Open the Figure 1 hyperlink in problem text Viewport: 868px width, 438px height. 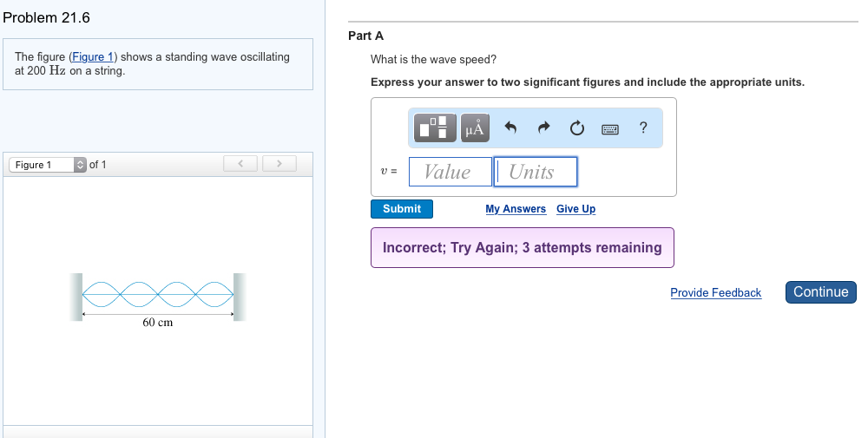[x=93, y=57]
